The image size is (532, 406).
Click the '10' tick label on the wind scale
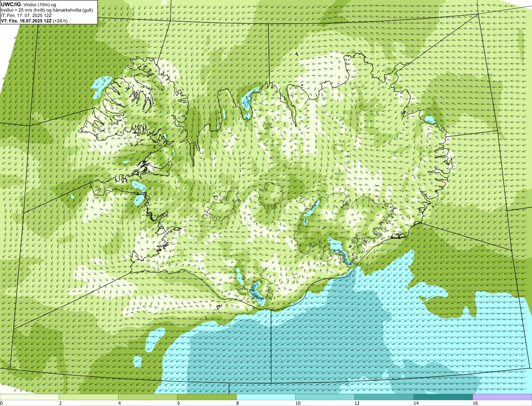(298, 403)
